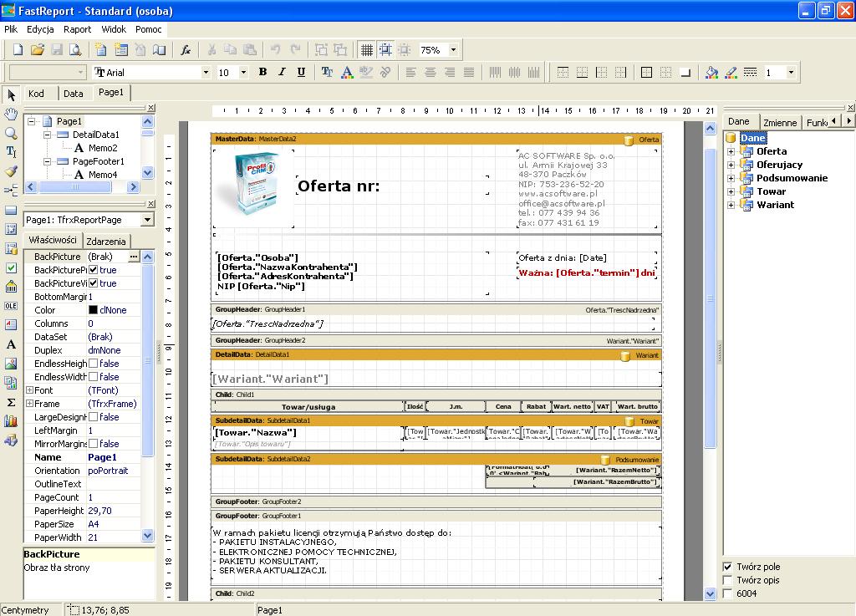Open the zoom percentage 75% dropdown
Viewport: 856px width, 616px height.
[x=453, y=50]
